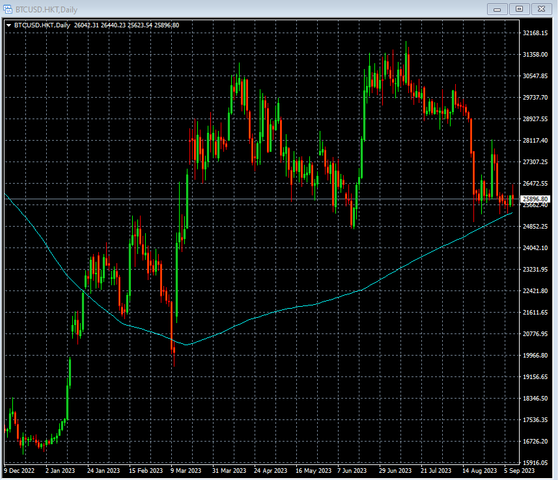Viewport: 558px width, 480px height.
Task: Click the 20776.95 price scale label
Action: point(535,334)
